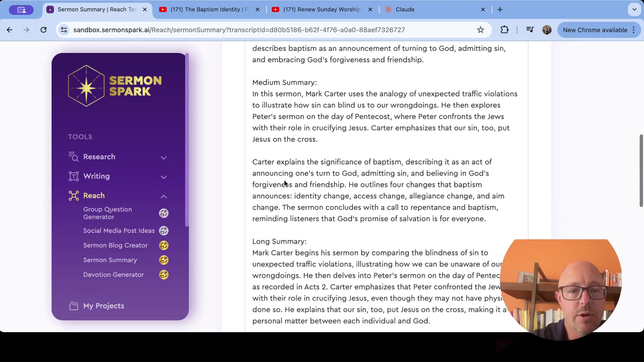Click the sidebar panel scrollbar
Viewport: 644px width, 362px height.
[x=187, y=140]
